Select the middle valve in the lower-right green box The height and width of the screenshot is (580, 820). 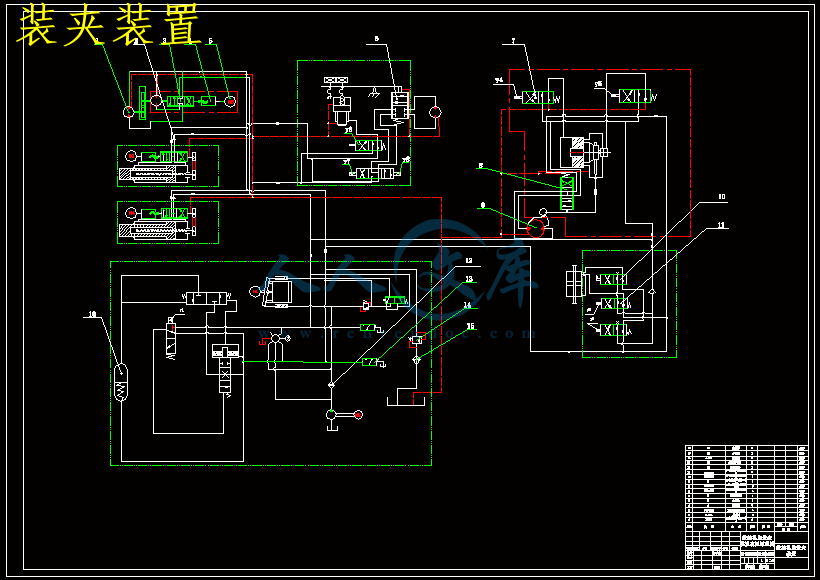(x=614, y=303)
